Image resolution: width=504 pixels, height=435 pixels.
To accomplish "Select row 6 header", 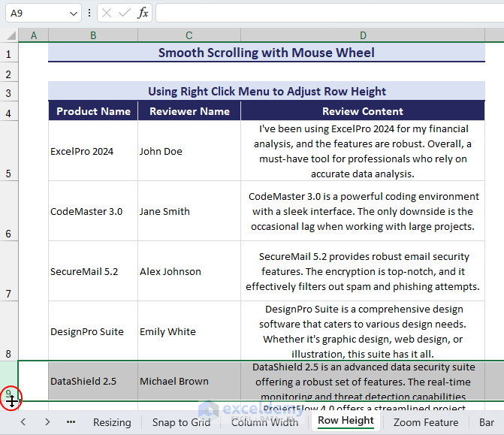I will tap(9, 210).
